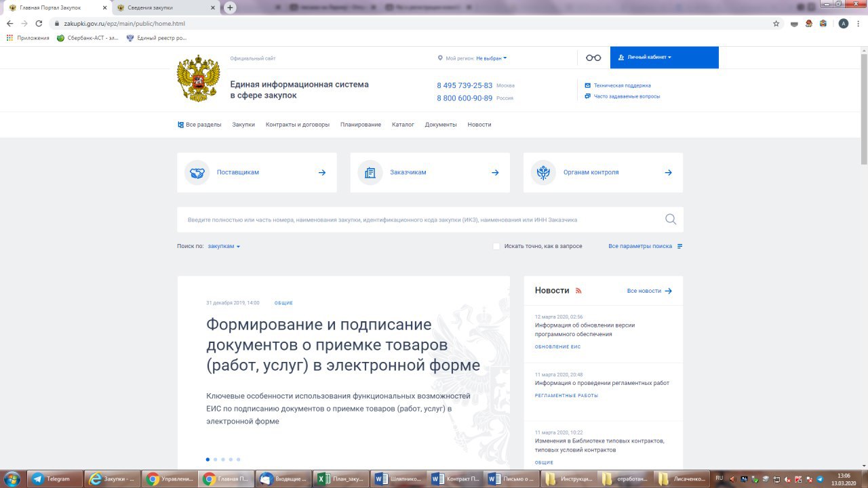This screenshot has width=868, height=488.
Task: Open news about Библиотеке типовых контрактов
Action: click(599, 445)
